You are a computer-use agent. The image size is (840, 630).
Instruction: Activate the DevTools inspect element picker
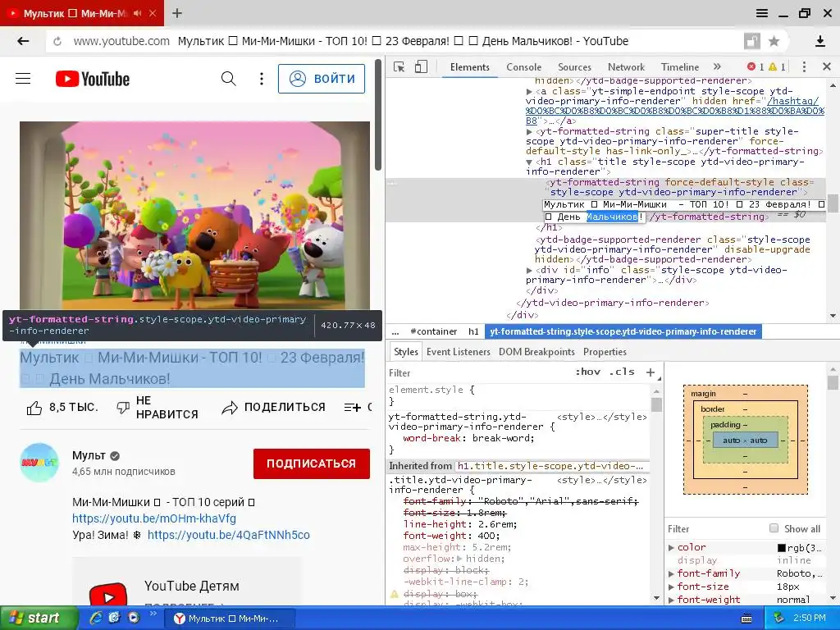399,67
